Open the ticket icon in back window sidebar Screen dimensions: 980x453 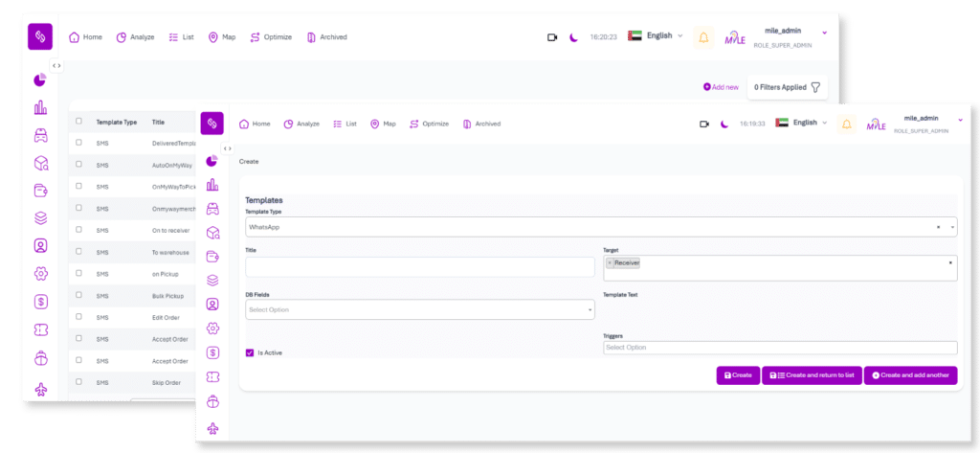click(40, 329)
